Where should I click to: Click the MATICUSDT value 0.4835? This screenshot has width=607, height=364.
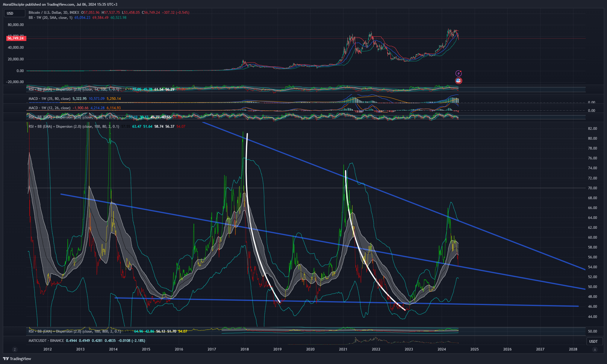pos(110,341)
